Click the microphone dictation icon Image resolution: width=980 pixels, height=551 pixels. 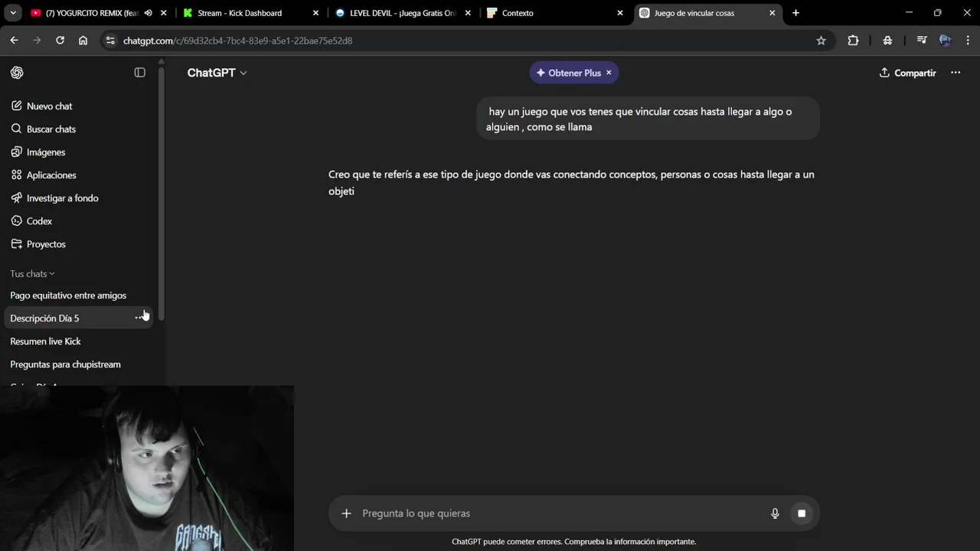(775, 514)
